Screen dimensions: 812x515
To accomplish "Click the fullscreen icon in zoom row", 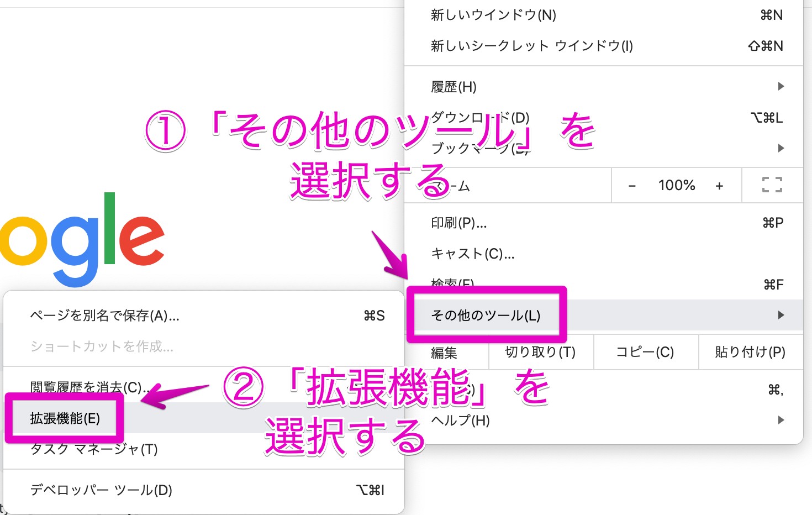I will [772, 185].
